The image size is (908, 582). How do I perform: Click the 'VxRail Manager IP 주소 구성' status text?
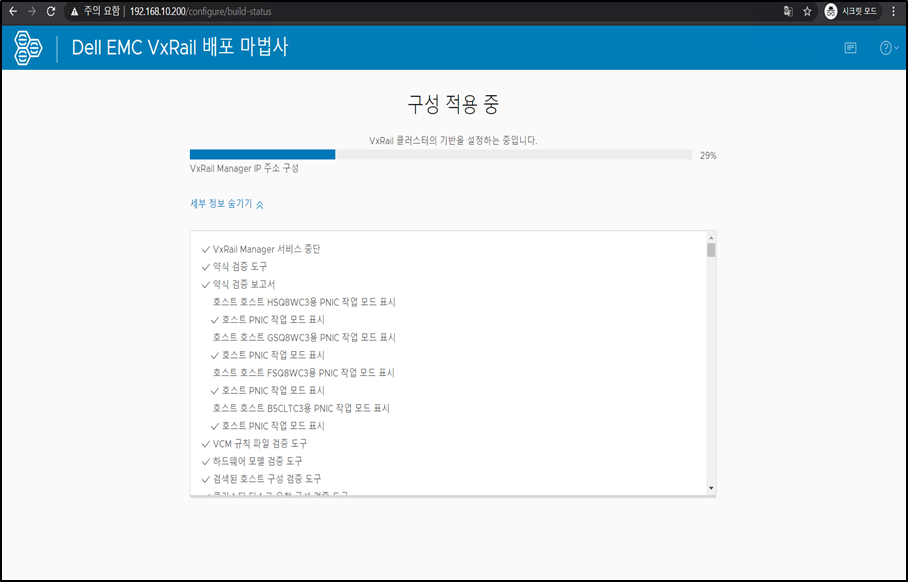pos(244,169)
